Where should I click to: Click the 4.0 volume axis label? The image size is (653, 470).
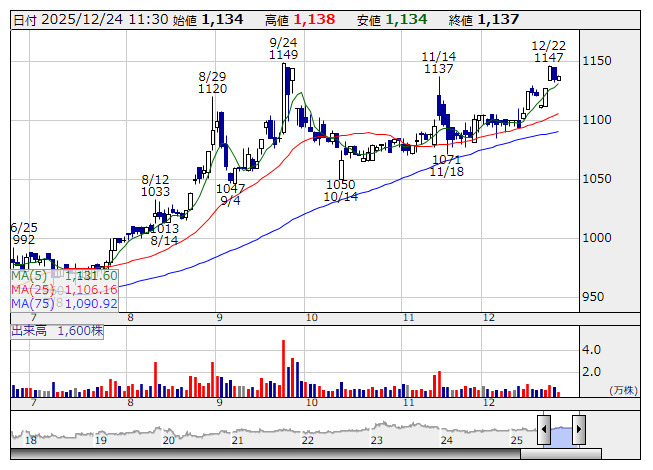click(591, 350)
